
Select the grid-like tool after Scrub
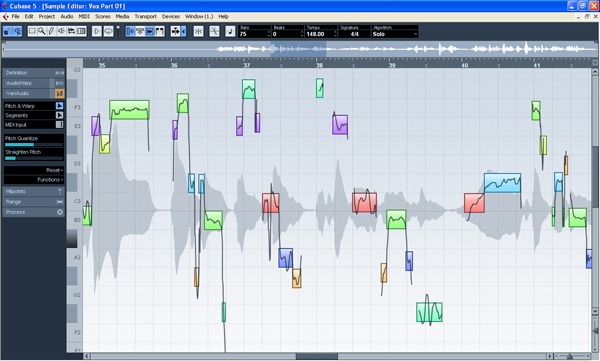pos(82,31)
